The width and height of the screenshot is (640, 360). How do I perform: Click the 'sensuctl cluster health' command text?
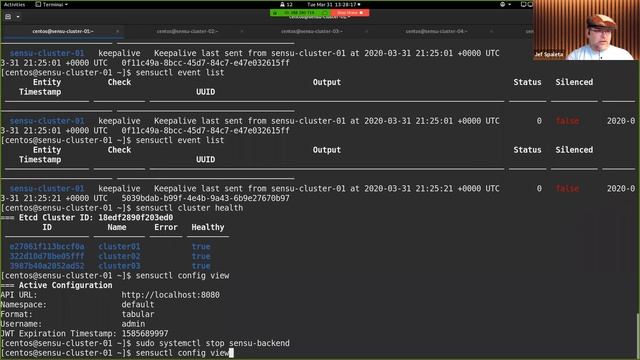coord(189,208)
